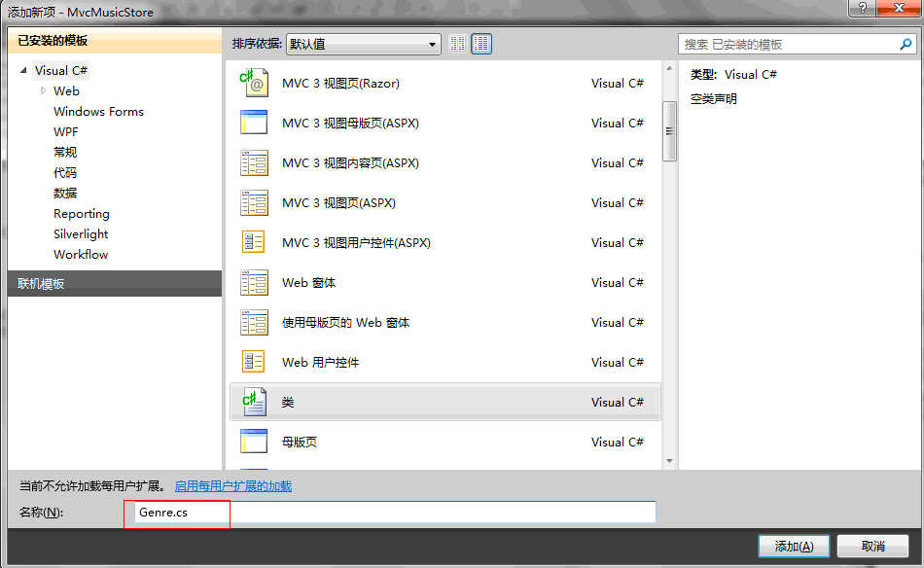Click the 类 C# class template icon
Image resolution: width=924 pixels, height=568 pixels.
(254, 402)
